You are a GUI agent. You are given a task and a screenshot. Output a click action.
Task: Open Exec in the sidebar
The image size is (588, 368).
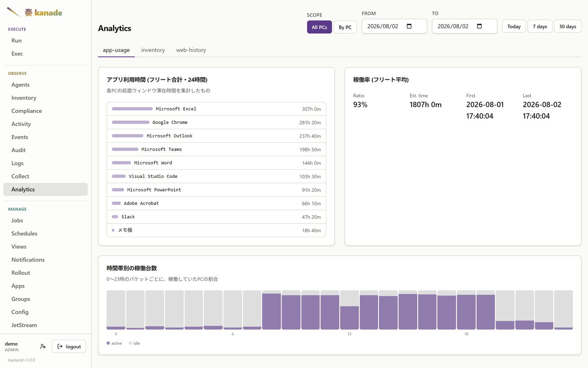pyautogui.click(x=45, y=54)
